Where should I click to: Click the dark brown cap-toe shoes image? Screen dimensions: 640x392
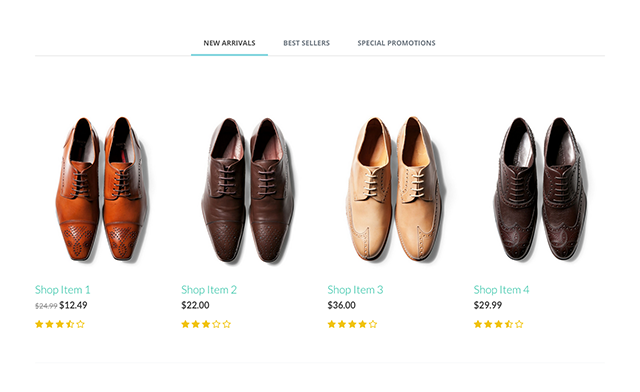(248, 189)
